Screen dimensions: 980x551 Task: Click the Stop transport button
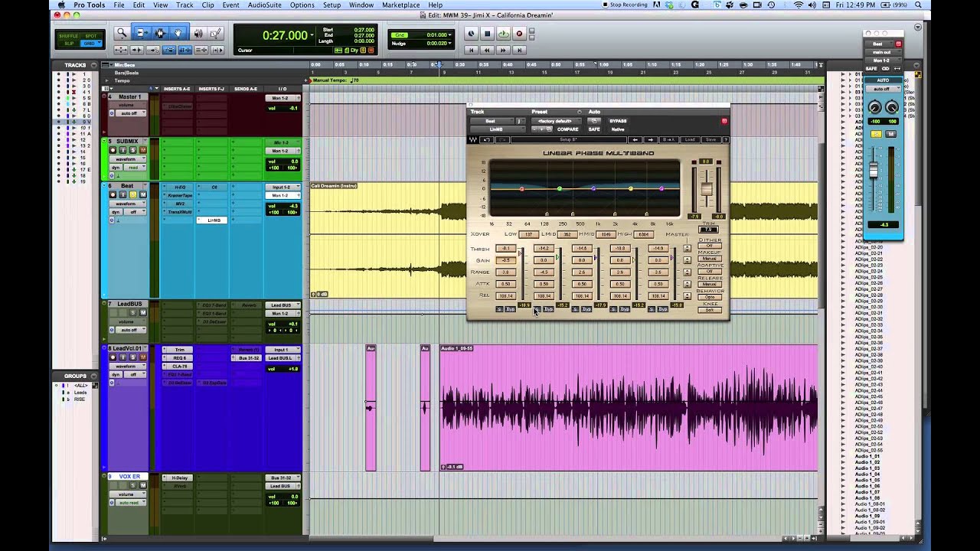tap(487, 34)
